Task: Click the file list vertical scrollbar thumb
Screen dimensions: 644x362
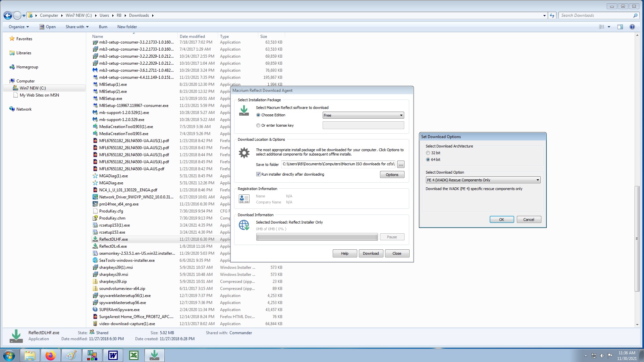Action: [x=637, y=239]
